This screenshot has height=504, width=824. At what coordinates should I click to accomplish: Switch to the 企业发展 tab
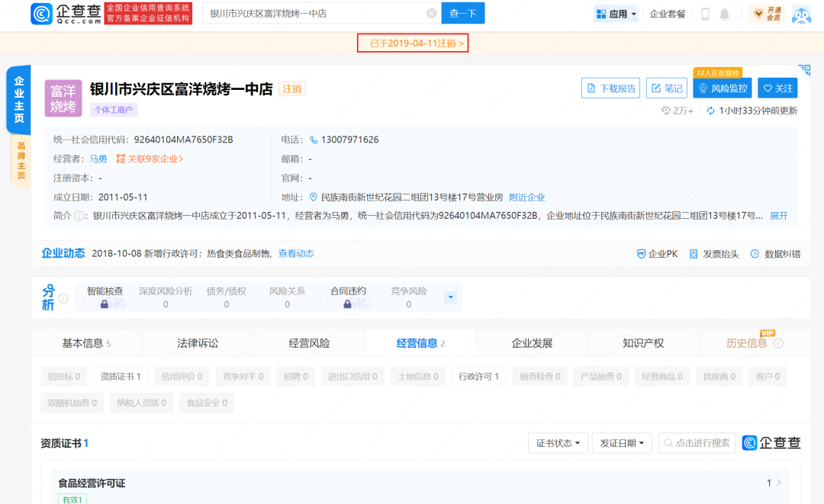(532, 343)
